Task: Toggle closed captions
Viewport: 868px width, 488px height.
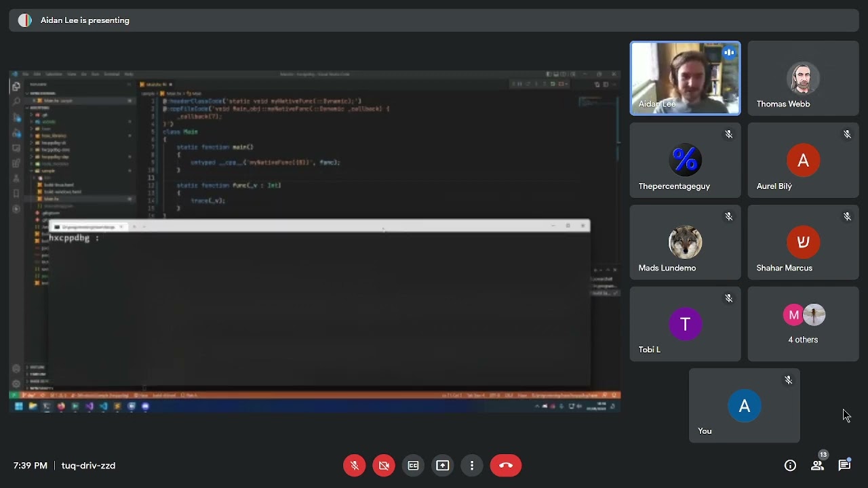Action: tap(413, 466)
